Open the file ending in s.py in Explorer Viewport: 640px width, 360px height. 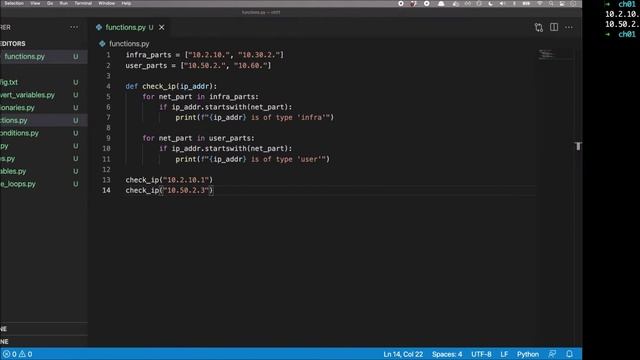tap(44, 158)
